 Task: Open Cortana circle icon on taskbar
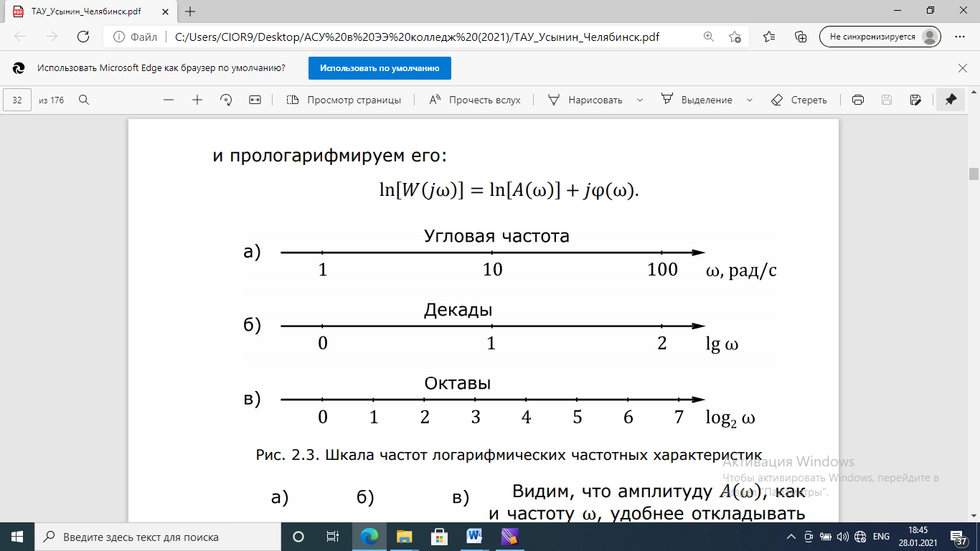click(298, 537)
